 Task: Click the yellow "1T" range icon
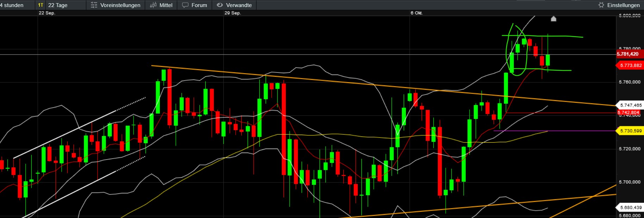(41, 5)
